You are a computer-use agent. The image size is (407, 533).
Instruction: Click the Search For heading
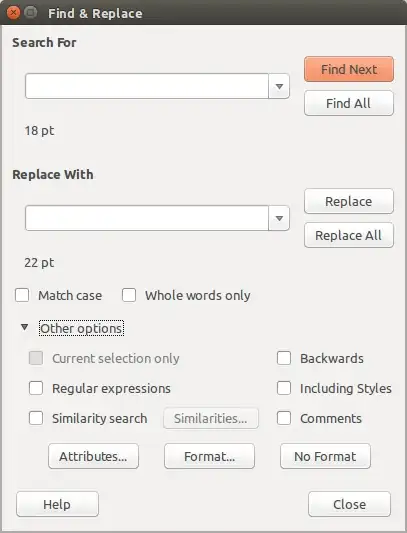(44, 42)
